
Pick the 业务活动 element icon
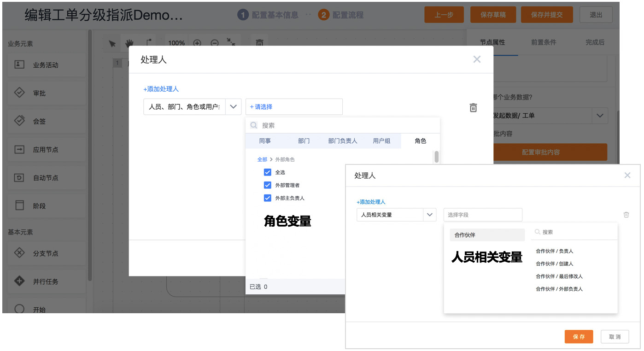[19, 65]
